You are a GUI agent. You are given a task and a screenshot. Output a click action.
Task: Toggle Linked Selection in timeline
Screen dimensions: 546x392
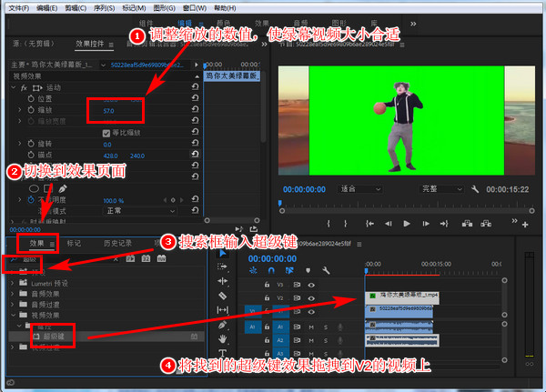coord(289,270)
